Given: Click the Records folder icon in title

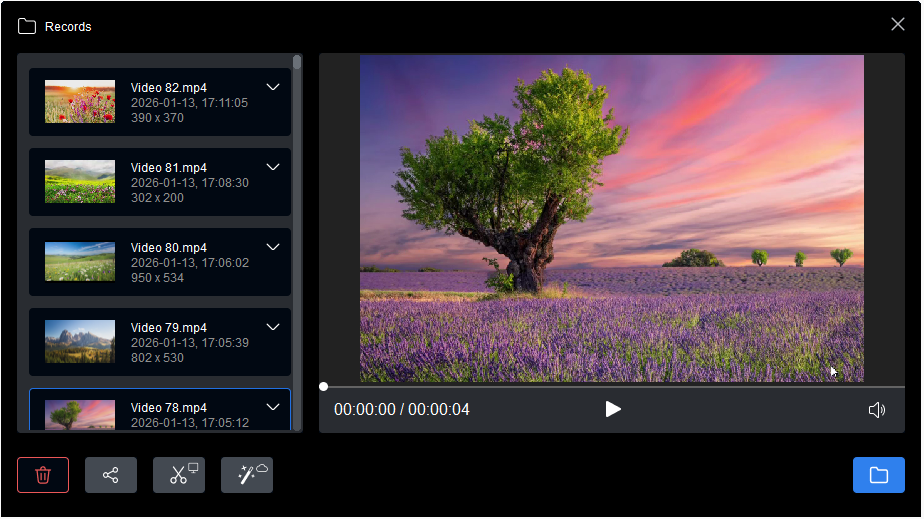Looking at the screenshot, I should (x=27, y=26).
